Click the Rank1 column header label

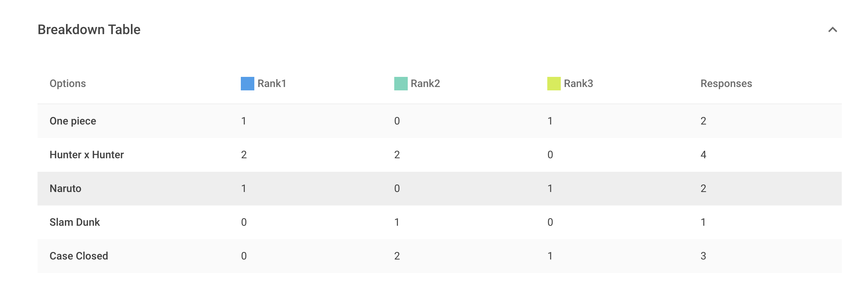(272, 83)
